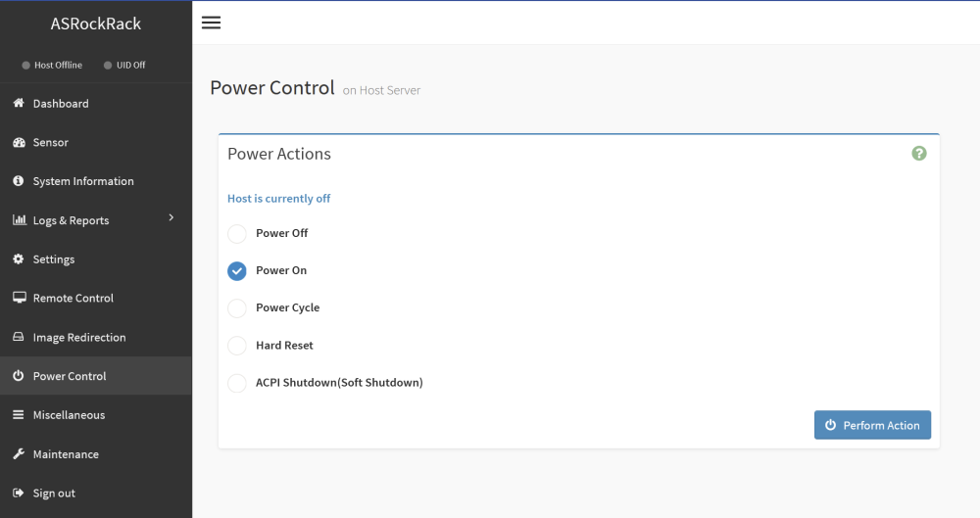Click the Dashboard home icon
Viewport: 980px width, 518px height.
tap(19, 103)
